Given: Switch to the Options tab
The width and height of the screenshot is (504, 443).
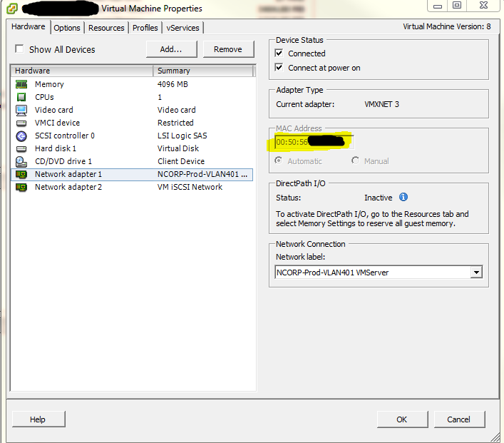Looking at the screenshot, I should click(x=67, y=28).
